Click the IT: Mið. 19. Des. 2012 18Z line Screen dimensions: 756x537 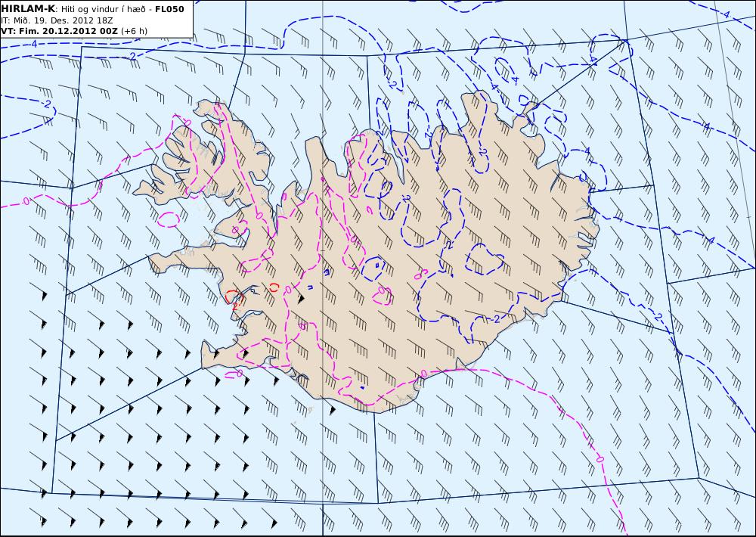pos(57,20)
